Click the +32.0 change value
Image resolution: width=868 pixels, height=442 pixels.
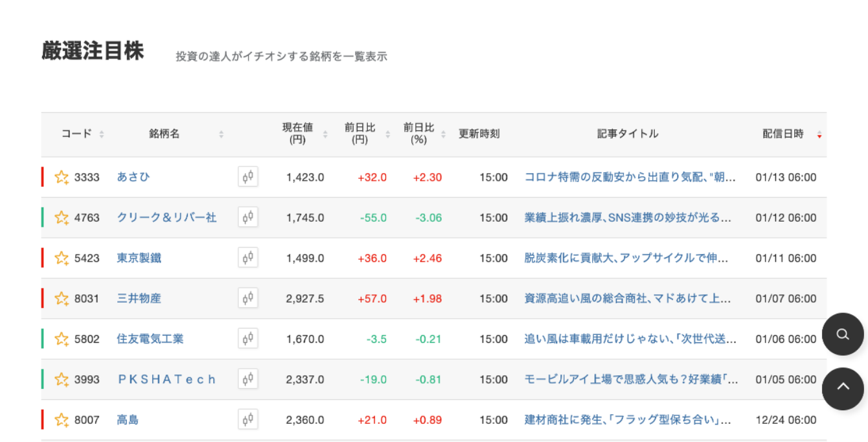[x=372, y=177]
